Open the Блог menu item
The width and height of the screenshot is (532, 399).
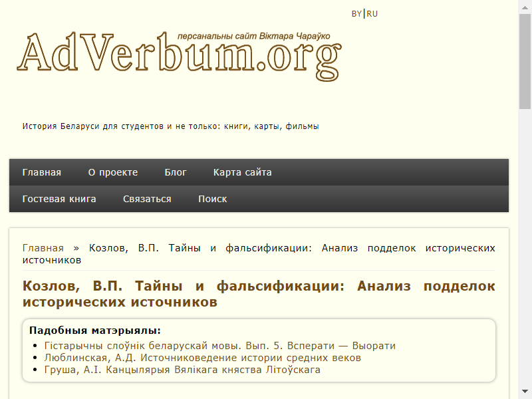click(176, 172)
